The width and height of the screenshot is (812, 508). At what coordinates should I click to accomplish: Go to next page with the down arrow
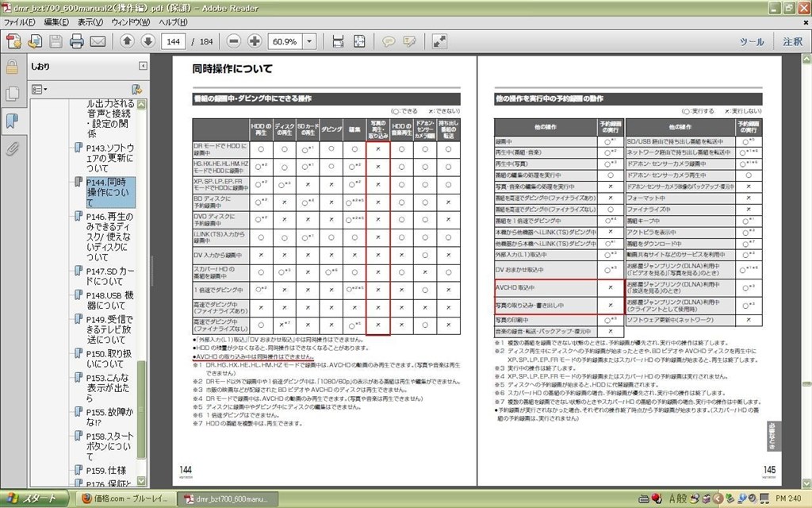pos(147,41)
